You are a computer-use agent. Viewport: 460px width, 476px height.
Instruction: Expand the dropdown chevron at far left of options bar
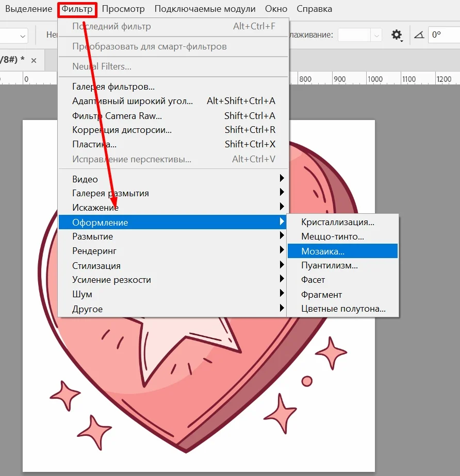coord(23,36)
